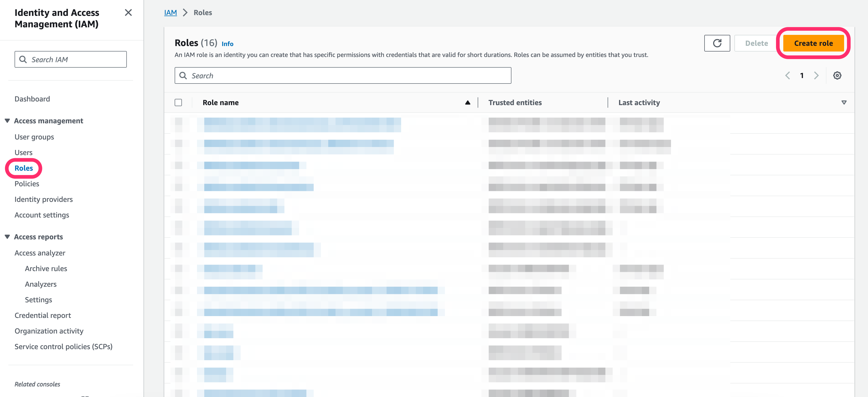Focus the roles Search input field
This screenshot has width=868, height=397.
(x=343, y=75)
